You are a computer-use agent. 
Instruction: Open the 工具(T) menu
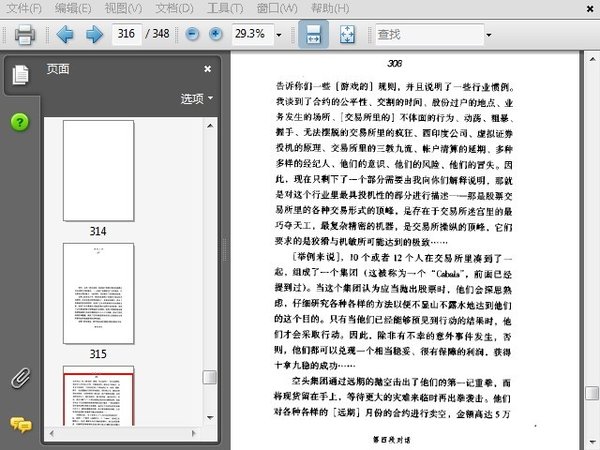[225, 8]
